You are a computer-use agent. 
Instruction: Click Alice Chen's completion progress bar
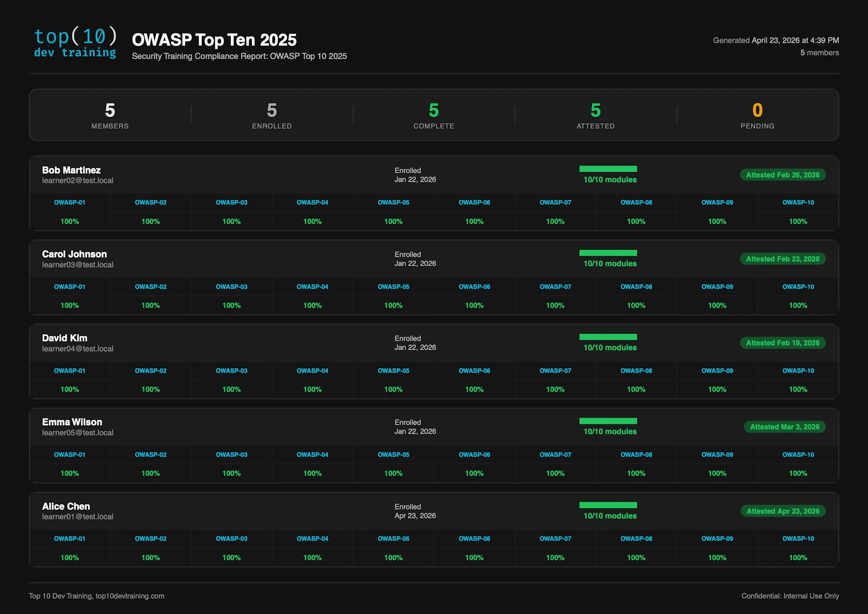pos(608,505)
